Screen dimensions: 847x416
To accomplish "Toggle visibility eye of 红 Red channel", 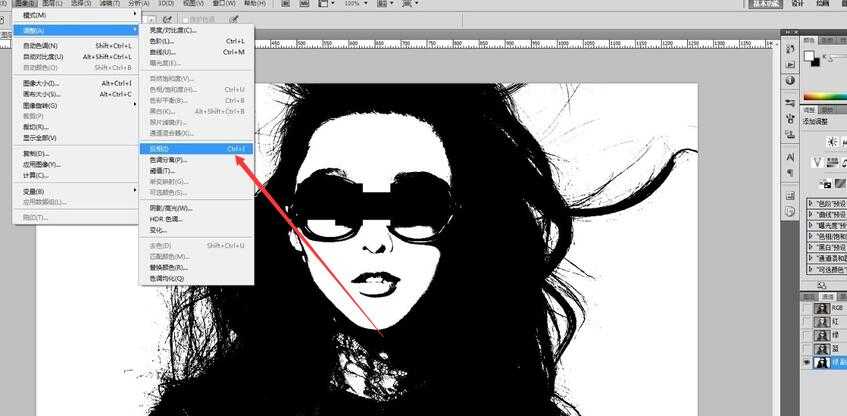I will pos(807,322).
